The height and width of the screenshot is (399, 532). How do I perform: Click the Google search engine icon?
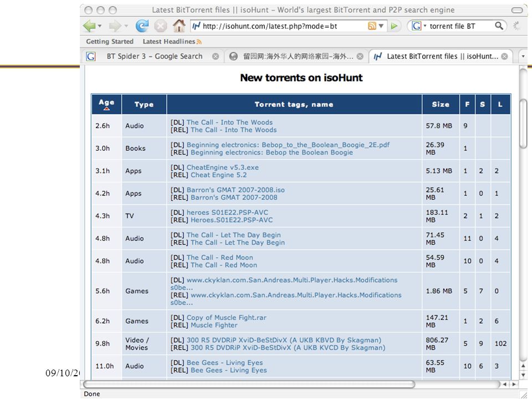(x=416, y=26)
